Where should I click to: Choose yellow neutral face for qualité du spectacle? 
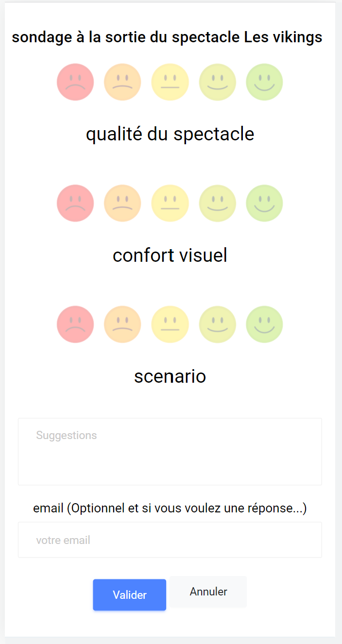[x=170, y=82]
